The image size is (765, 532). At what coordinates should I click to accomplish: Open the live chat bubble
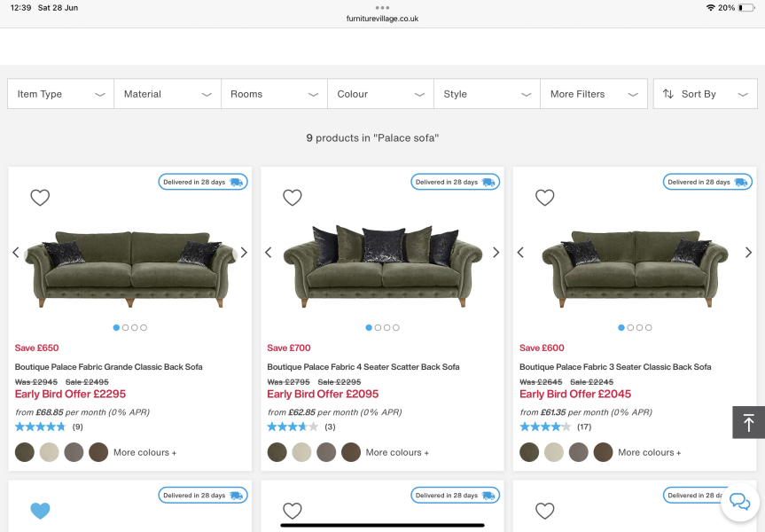coord(739,502)
